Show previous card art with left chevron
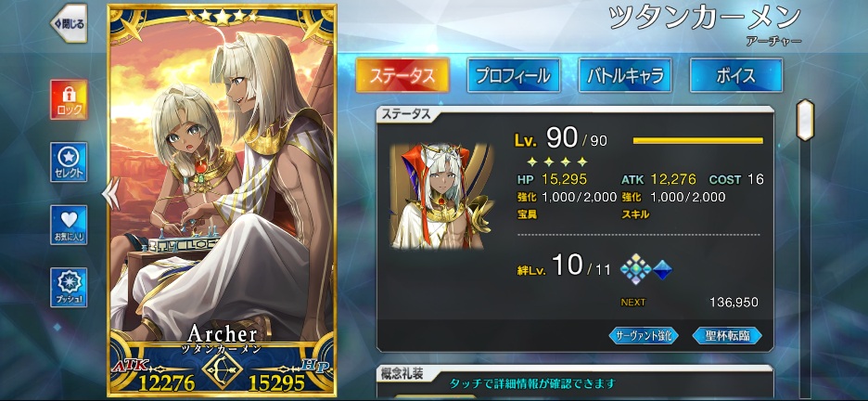Screen dimensions: 868x401 click(x=110, y=193)
